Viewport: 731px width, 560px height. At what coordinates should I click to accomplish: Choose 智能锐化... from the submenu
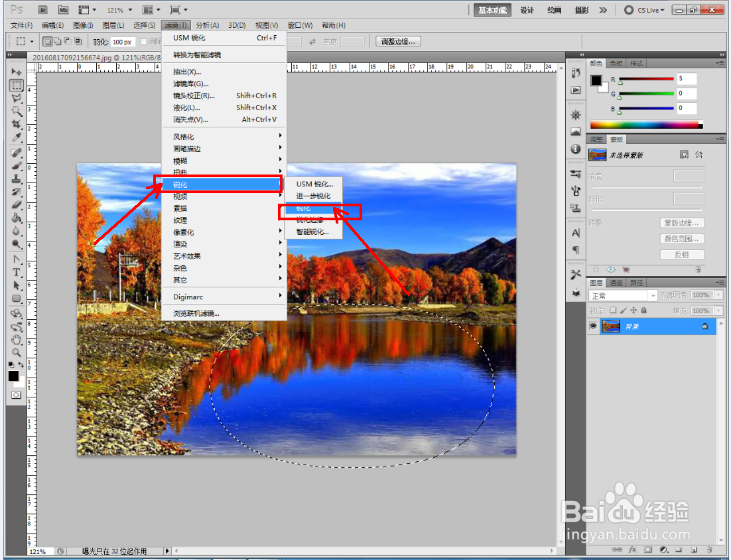point(312,232)
